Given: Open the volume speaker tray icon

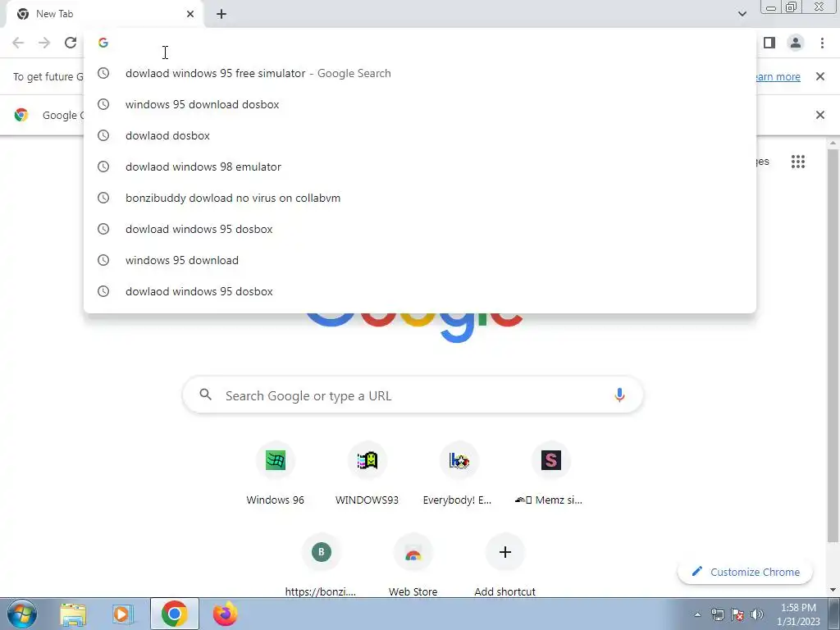Looking at the screenshot, I should (757, 614).
